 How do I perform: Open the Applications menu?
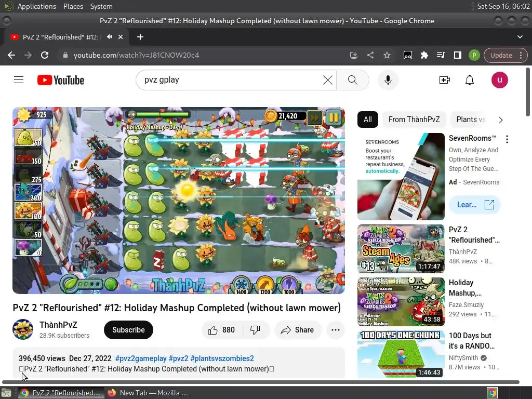[x=37, y=6]
